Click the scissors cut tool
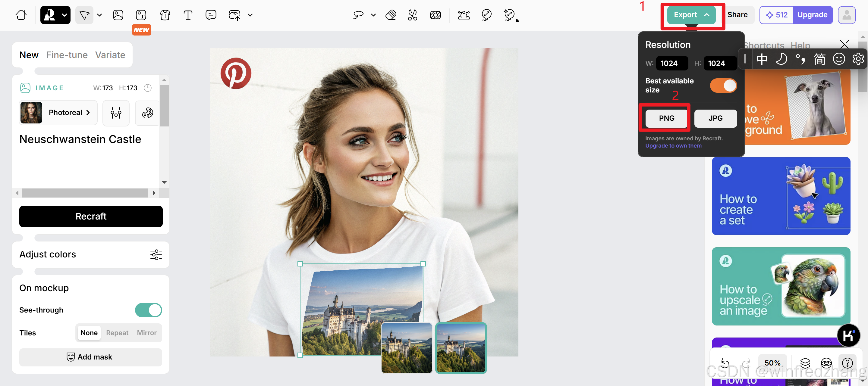Viewport: 868px width, 386px height. (412, 15)
